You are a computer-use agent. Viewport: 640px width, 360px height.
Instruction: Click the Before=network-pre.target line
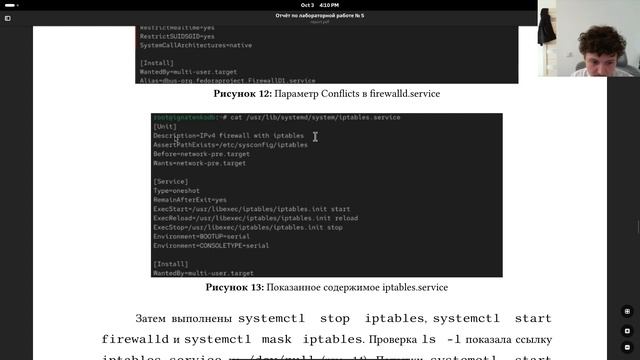point(201,154)
